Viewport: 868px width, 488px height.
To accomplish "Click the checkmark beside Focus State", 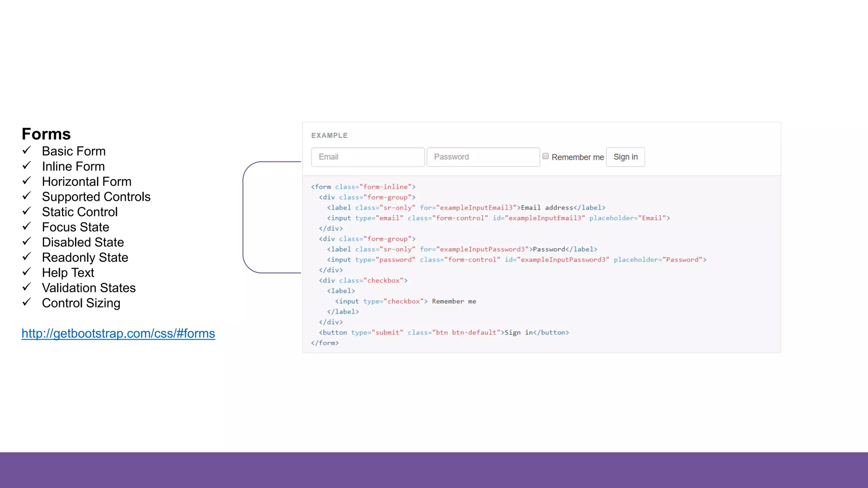I will click(x=27, y=227).
